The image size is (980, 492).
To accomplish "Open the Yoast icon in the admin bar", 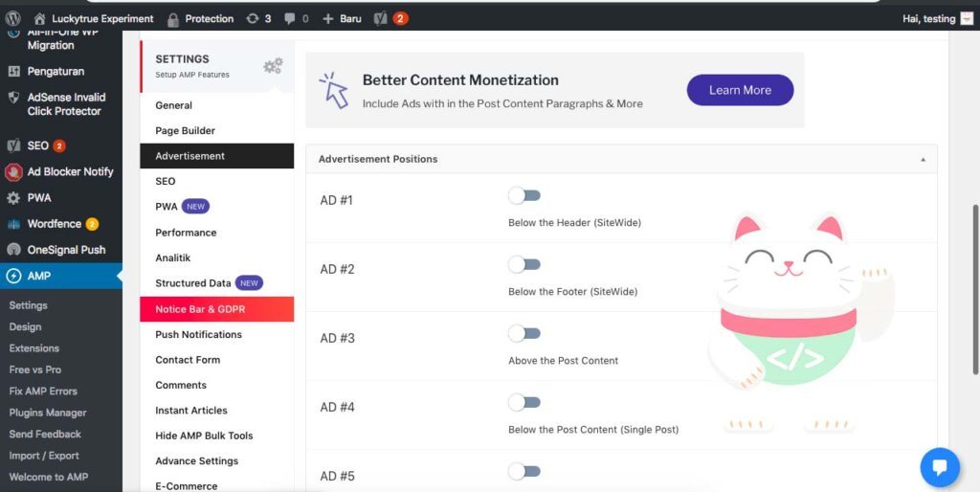I will tap(381, 19).
